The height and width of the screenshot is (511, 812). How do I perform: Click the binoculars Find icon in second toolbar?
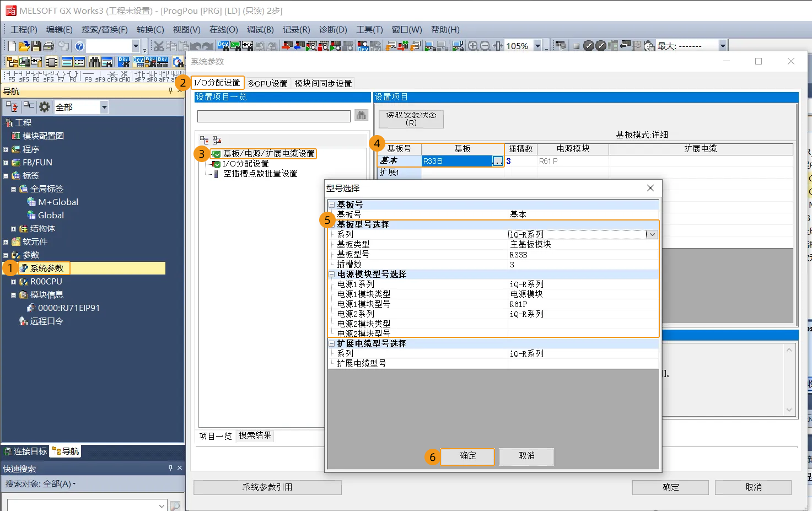[x=95, y=62]
